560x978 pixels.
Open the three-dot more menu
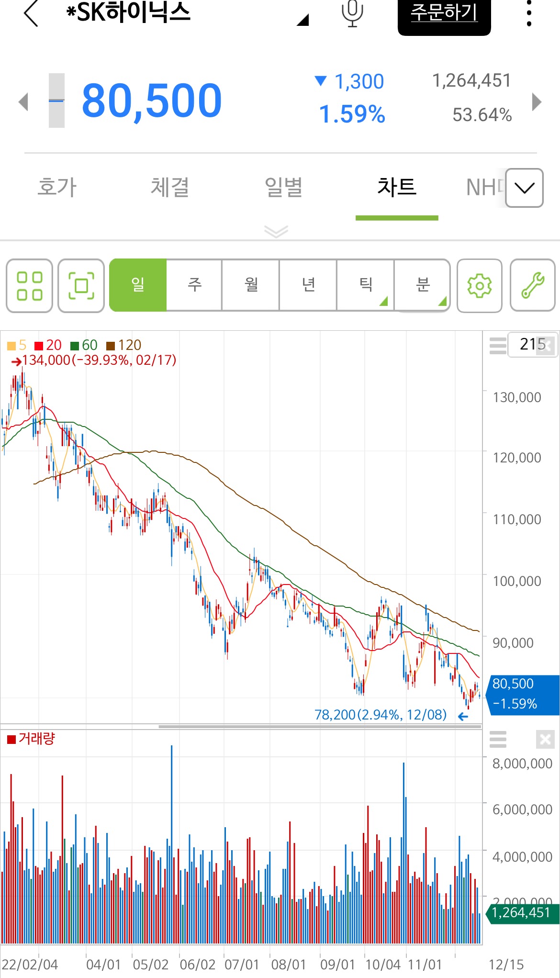[529, 13]
